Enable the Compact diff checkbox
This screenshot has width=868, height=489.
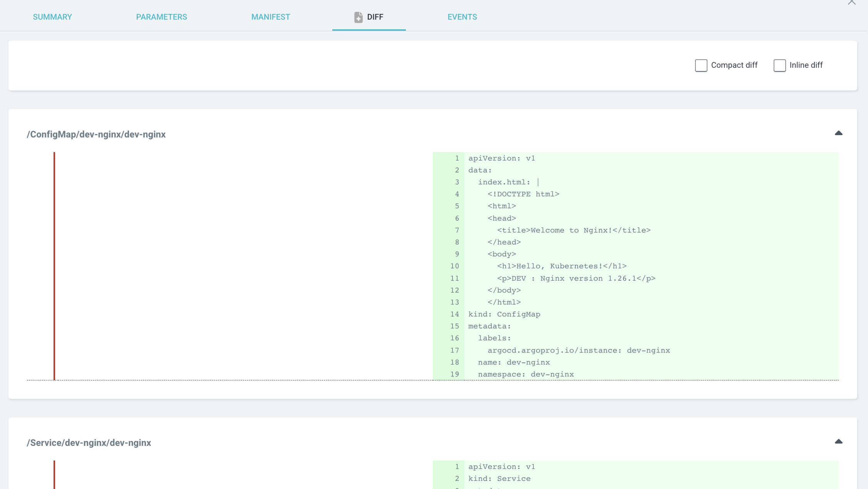click(x=701, y=65)
